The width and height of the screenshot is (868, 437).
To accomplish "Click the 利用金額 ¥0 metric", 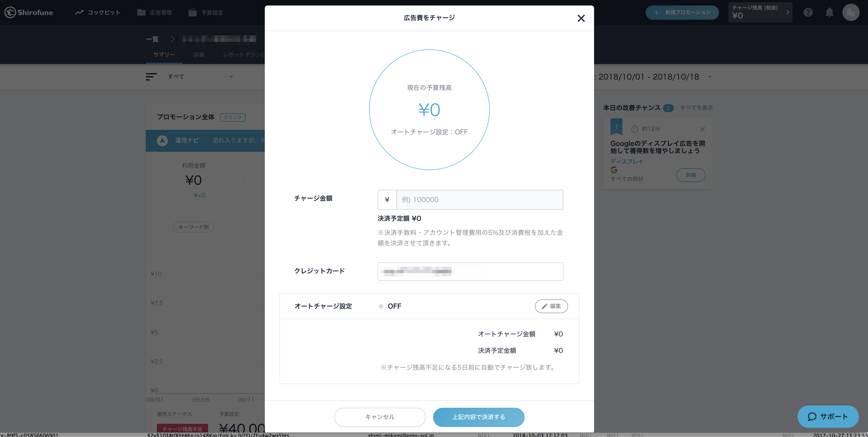I will (x=193, y=180).
